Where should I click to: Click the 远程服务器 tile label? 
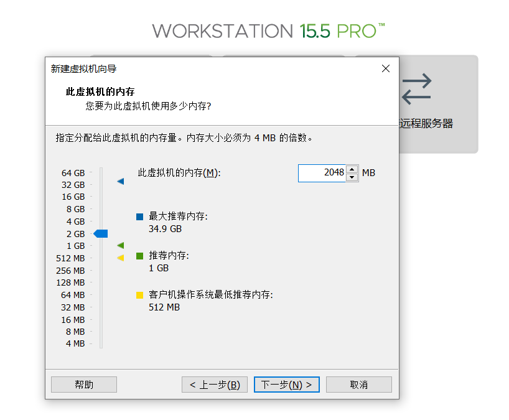(426, 124)
